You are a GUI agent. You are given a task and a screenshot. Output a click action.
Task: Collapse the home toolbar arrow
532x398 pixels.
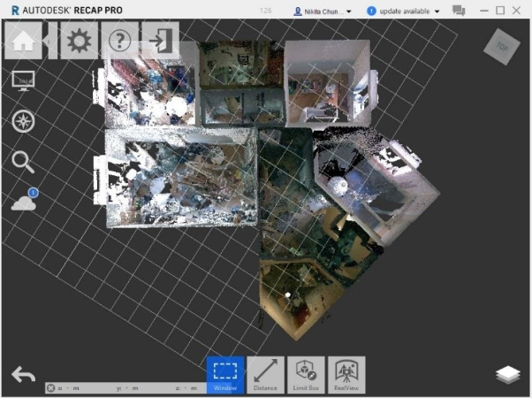51,42
